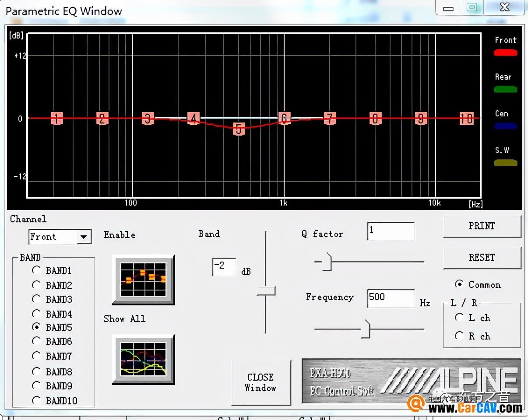Select the Common radio option
The height and width of the screenshot is (420, 528).
(x=459, y=284)
